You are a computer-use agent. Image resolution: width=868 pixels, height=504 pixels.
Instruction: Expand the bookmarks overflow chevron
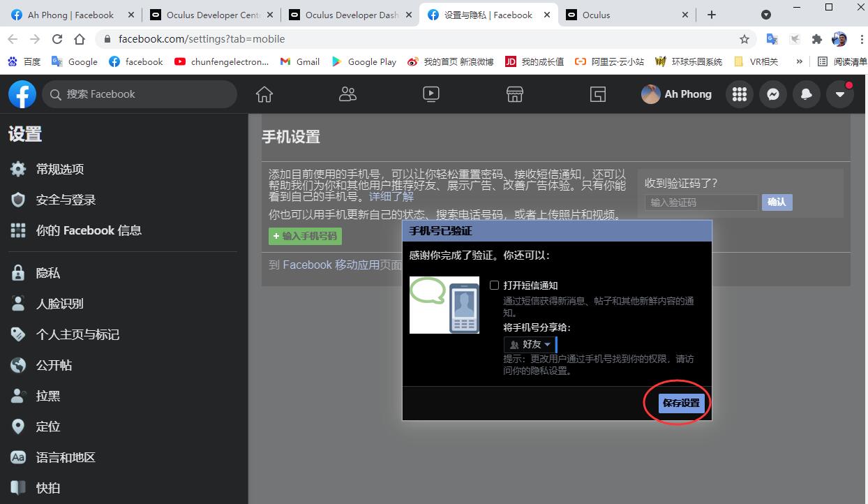tap(799, 61)
